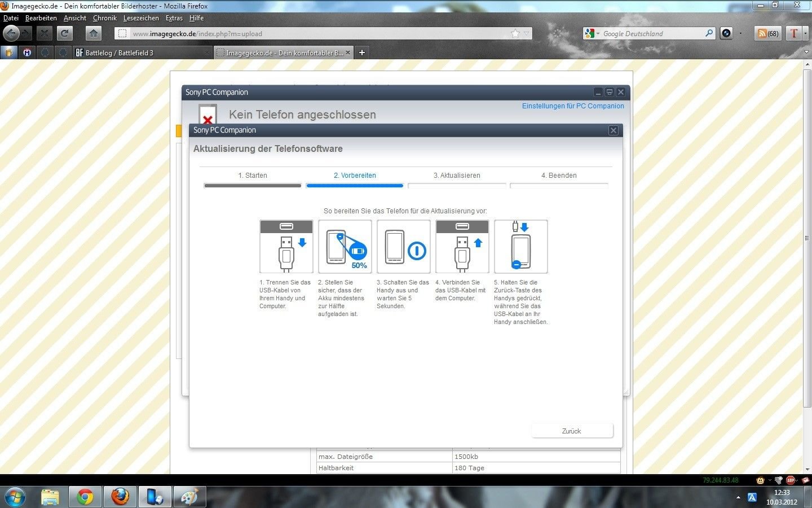Click the stop loading X button
The width and height of the screenshot is (812, 508).
click(x=45, y=33)
